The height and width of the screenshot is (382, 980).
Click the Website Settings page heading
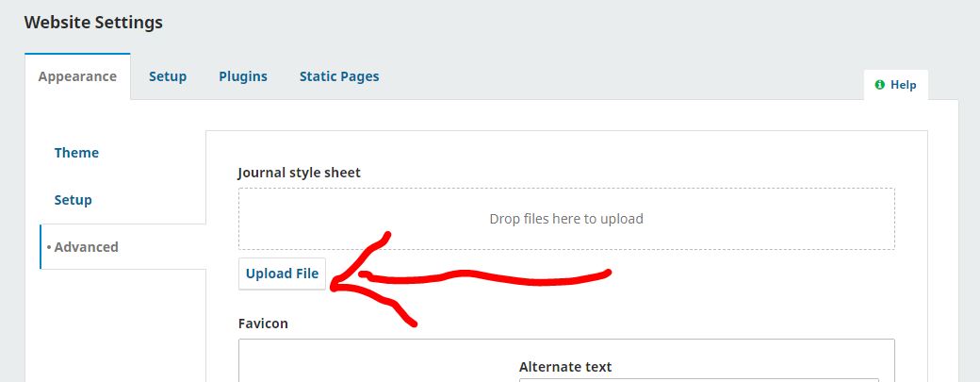click(93, 23)
